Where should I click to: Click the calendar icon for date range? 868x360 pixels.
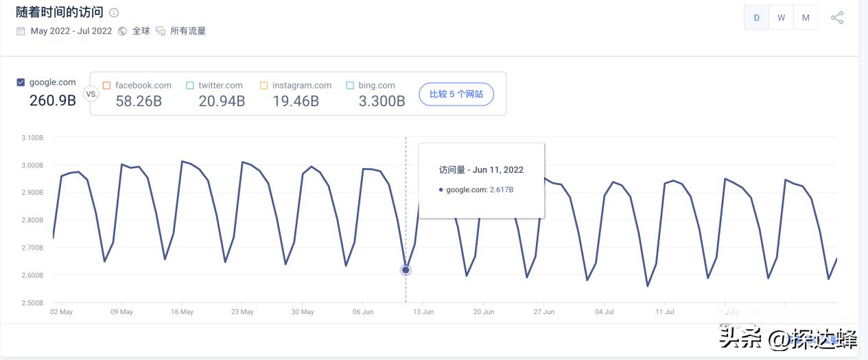point(21,31)
